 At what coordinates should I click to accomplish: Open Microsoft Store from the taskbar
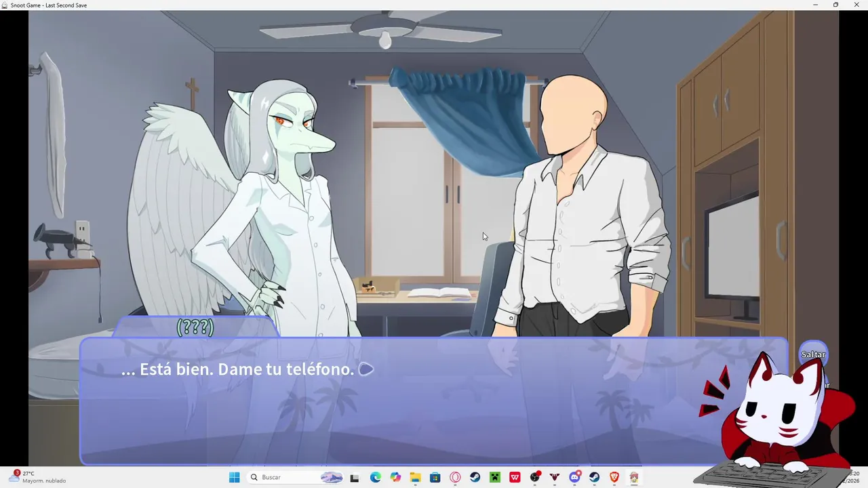(x=435, y=477)
